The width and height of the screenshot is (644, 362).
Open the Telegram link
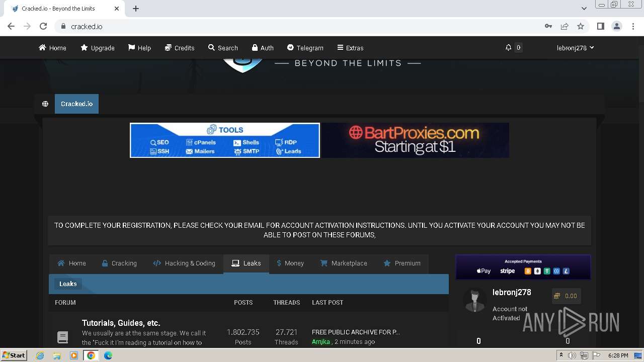[x=305, y=48]
